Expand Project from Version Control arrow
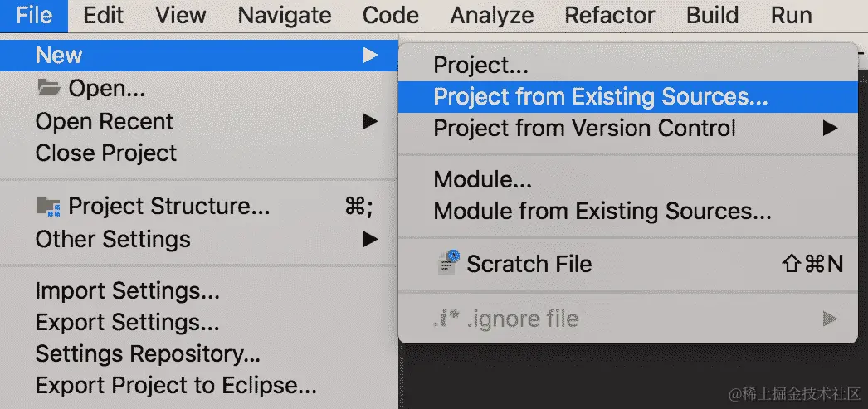 (x=829, y=129)
